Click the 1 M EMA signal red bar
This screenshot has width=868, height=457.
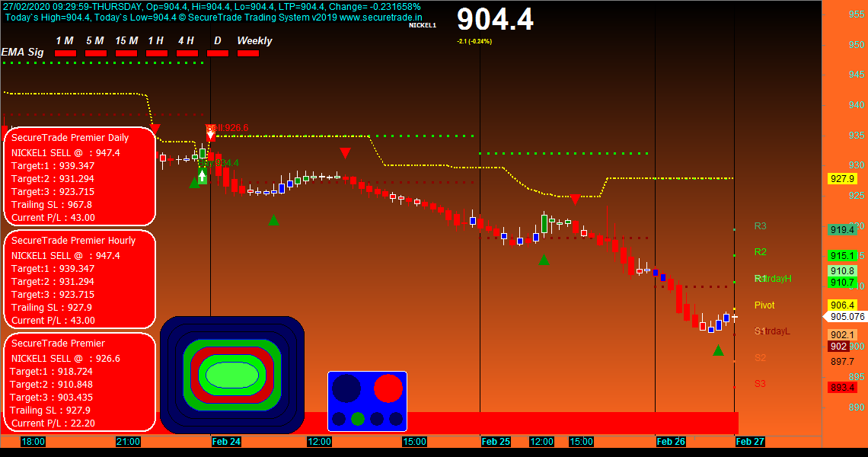pos(65,53)
